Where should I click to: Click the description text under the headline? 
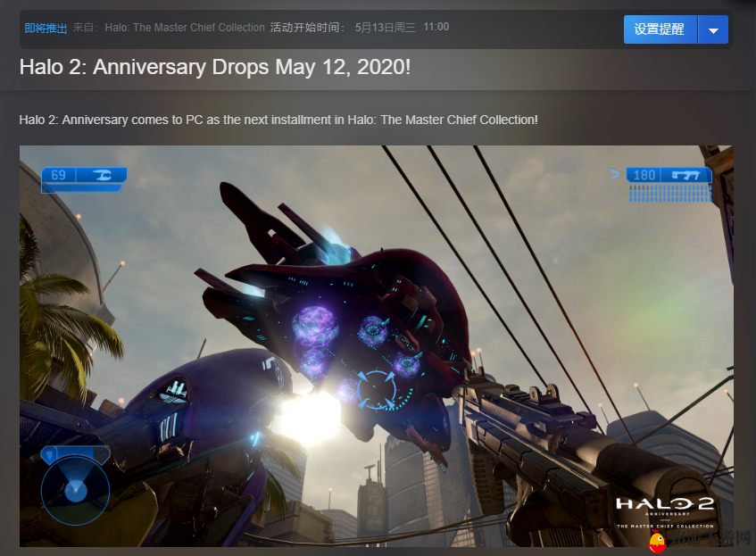tap(278, 120)
